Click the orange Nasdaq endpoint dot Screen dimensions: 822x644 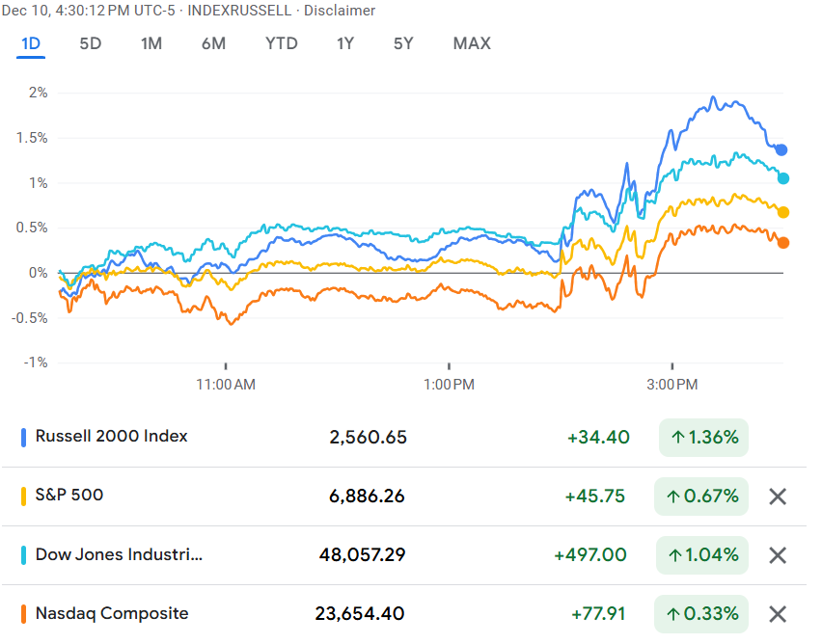point(783,243)
